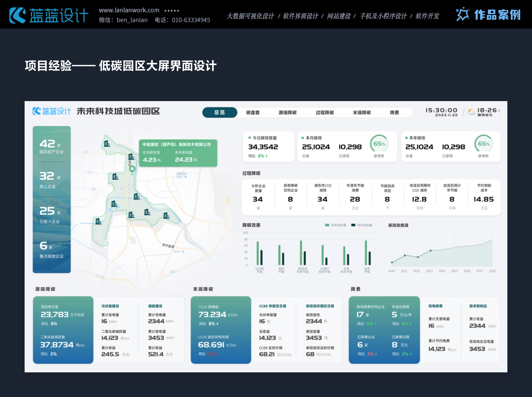This screenshot has height=397, width=532.
Task: Toggle 原有排放量 legend swatch
Action: coord(327,225)
